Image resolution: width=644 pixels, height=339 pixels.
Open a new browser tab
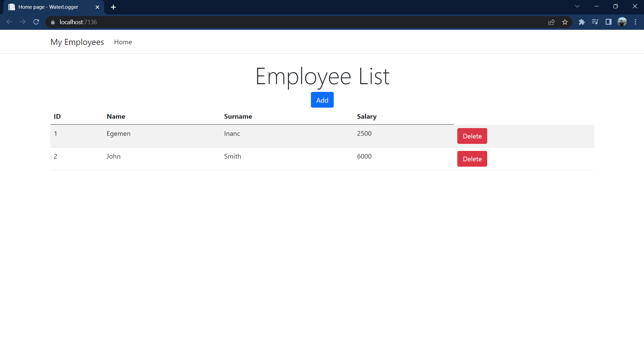click(x=113, y=7)
